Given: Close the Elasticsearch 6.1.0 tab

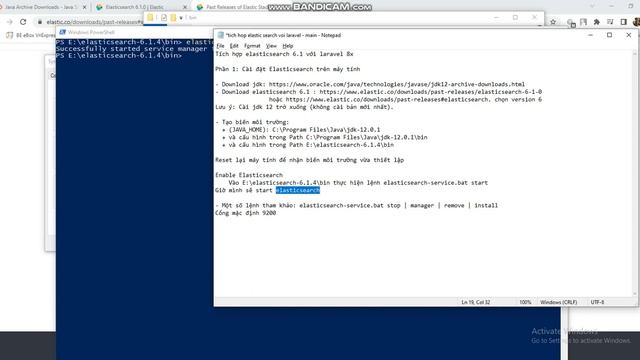Looking at the screenshot, I should tap(184, 7).
